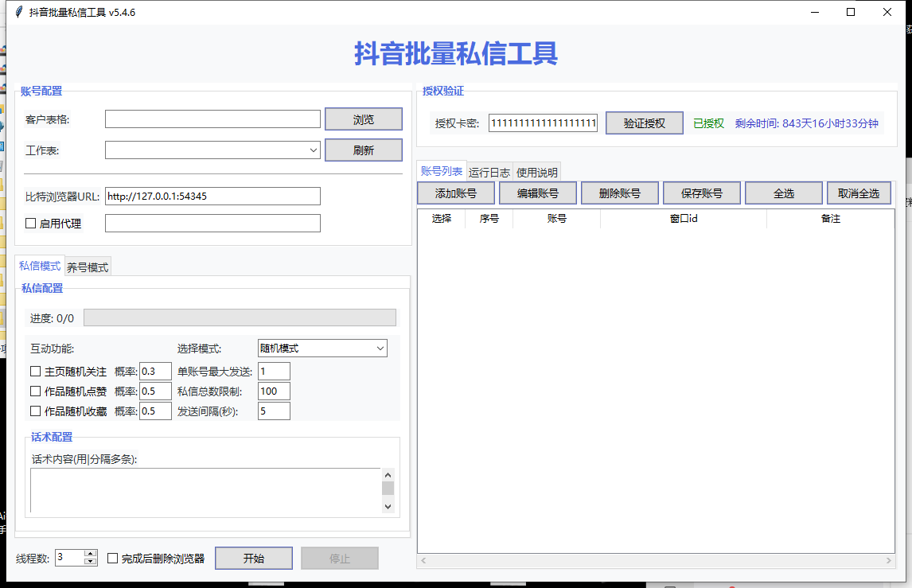Enable 完成后删除浏览器 checkbox
This screenshot has height=588, width=912.
click(x=113, y=559)
